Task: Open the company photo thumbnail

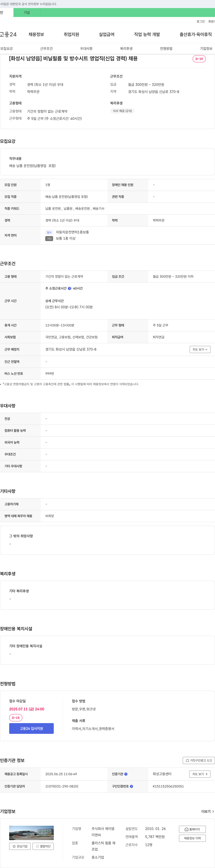Action: pos(31,833)
